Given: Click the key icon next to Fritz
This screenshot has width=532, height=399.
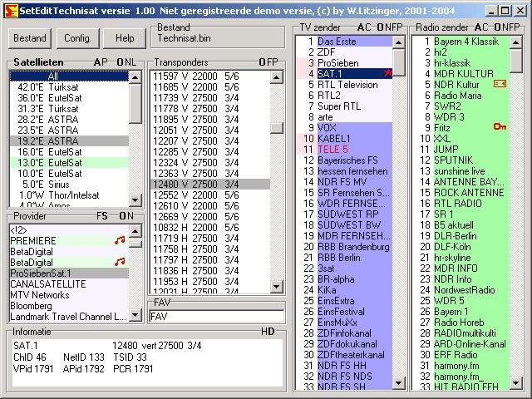Looking at the screenshot, I should 499,127.
